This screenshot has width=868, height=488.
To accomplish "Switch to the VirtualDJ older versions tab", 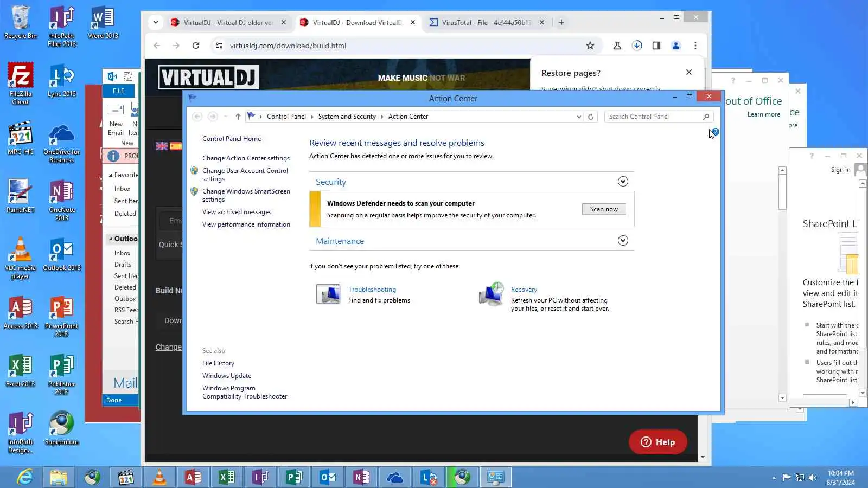I will tap(228, 22).
